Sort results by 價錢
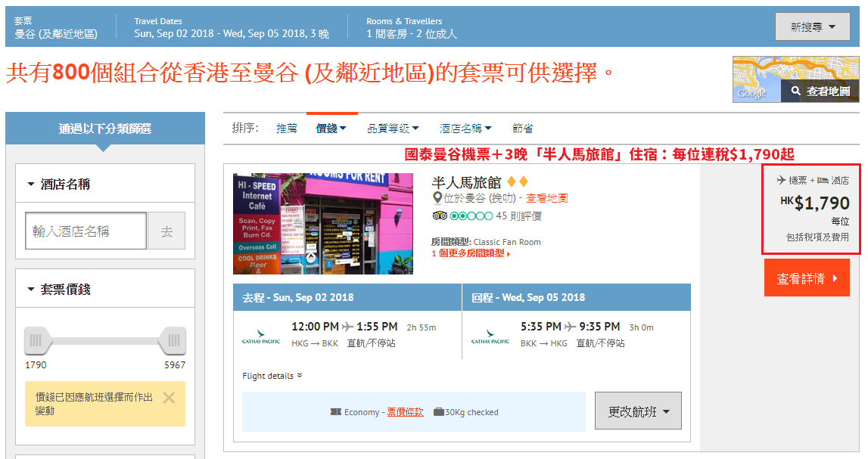The width and height of the screenshot is (868, 459). (331, 129)
